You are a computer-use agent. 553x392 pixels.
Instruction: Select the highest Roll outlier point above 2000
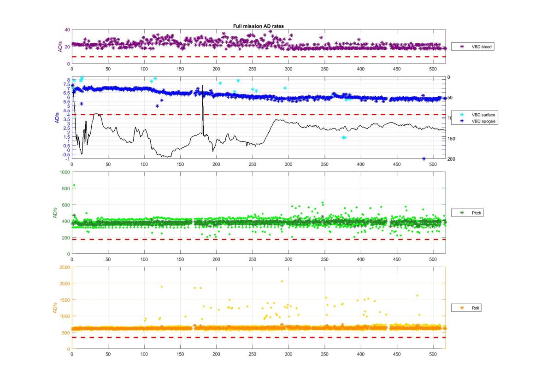point(282,281)
